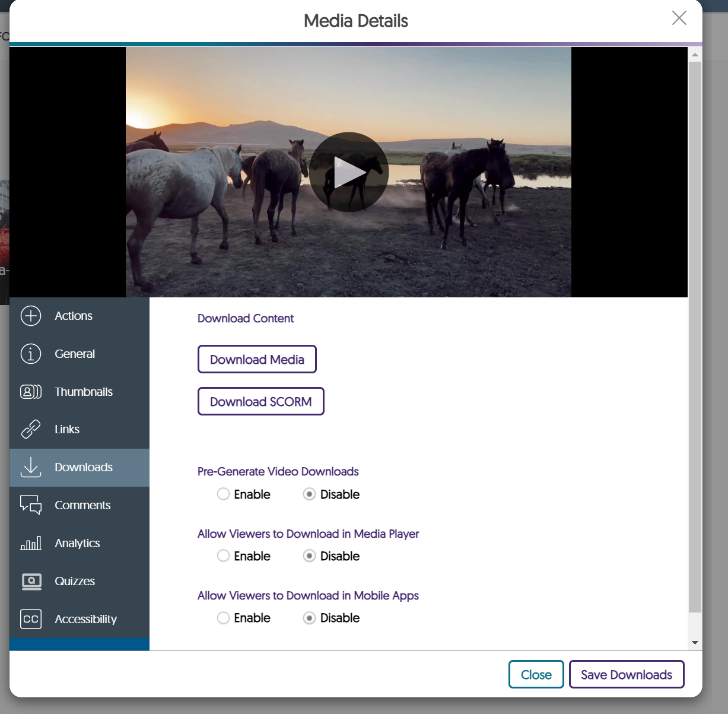Click the Accessibility CC icon

pyautogui.click(x=31, y=619)
